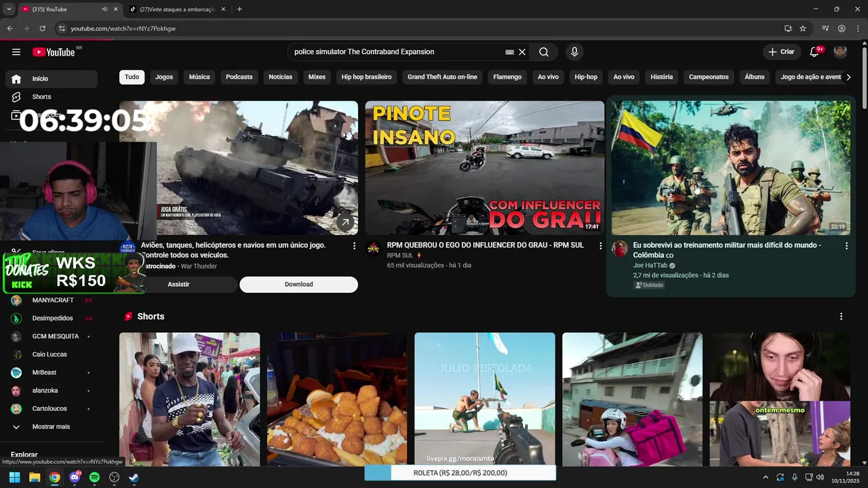This screenshot has width=868, height=488.
Task: Open RPM SUL channel link
Action: [x=400, y=256]
